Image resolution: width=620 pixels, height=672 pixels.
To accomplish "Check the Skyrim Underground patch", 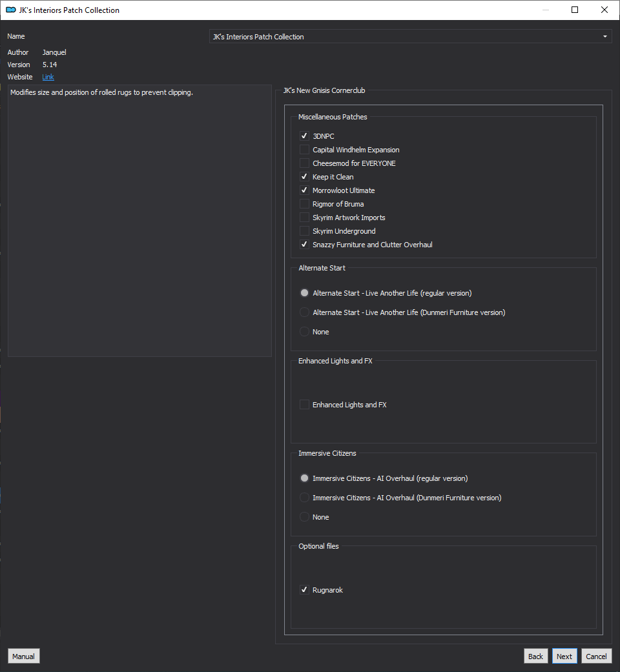I will 304,231.
